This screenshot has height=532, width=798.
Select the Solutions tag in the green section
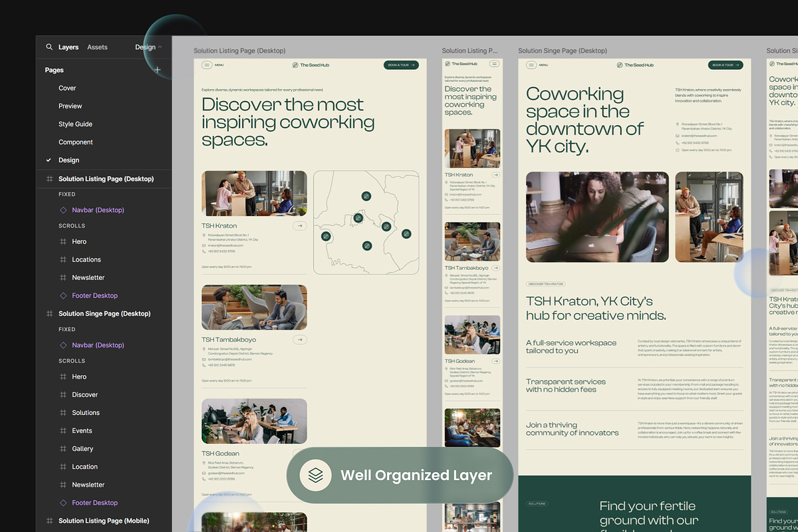pos(537,504)
